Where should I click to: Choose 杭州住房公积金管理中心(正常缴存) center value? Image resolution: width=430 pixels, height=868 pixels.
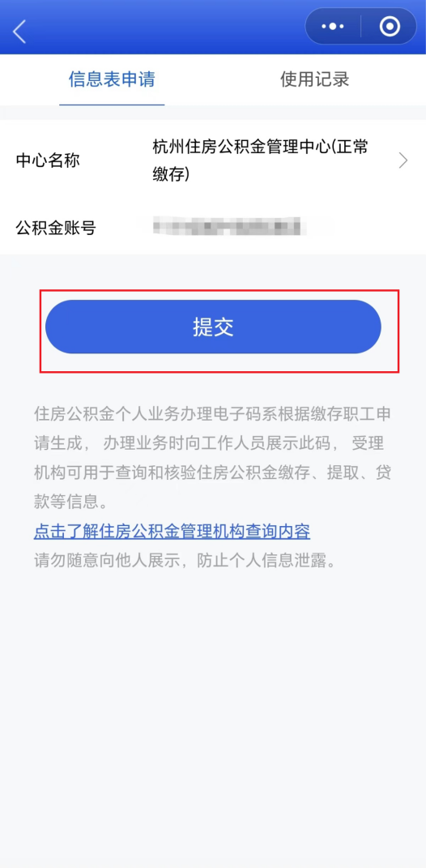click(x=261, y=160)
